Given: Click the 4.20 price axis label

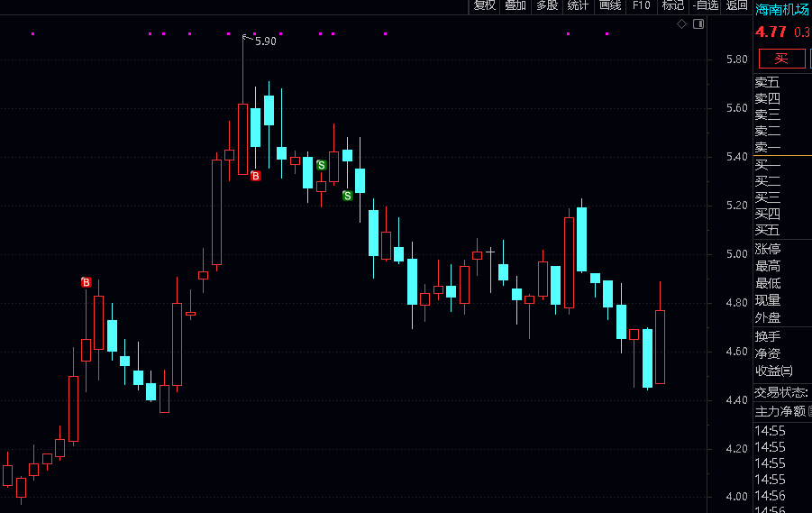Looking at the screenshot, I should point(737,449).
